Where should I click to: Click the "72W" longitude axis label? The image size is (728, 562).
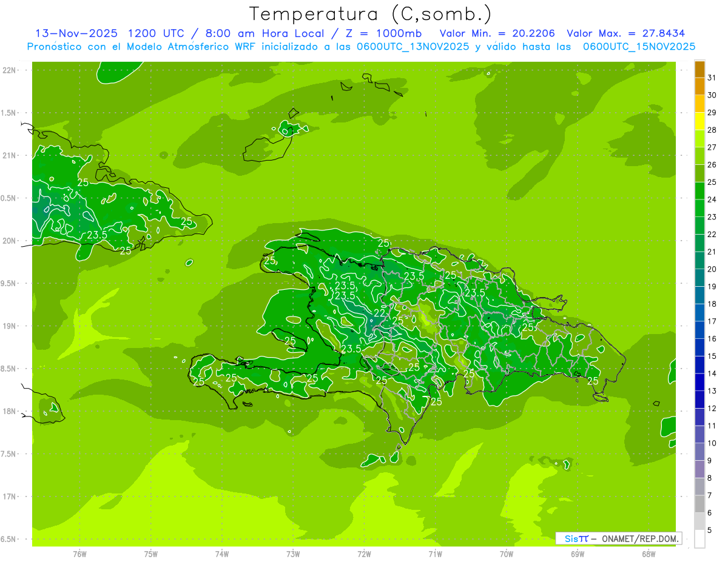point(364,554)
